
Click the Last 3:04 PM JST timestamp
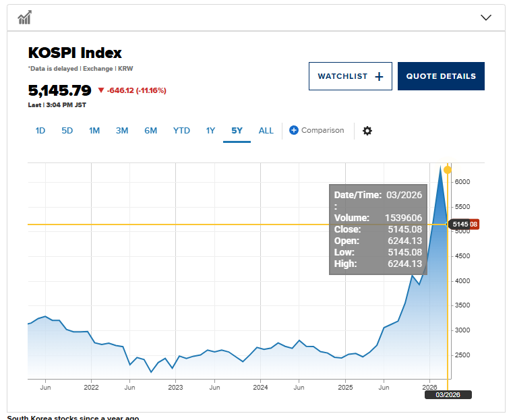pyautogui.click(x=57, y=105)
